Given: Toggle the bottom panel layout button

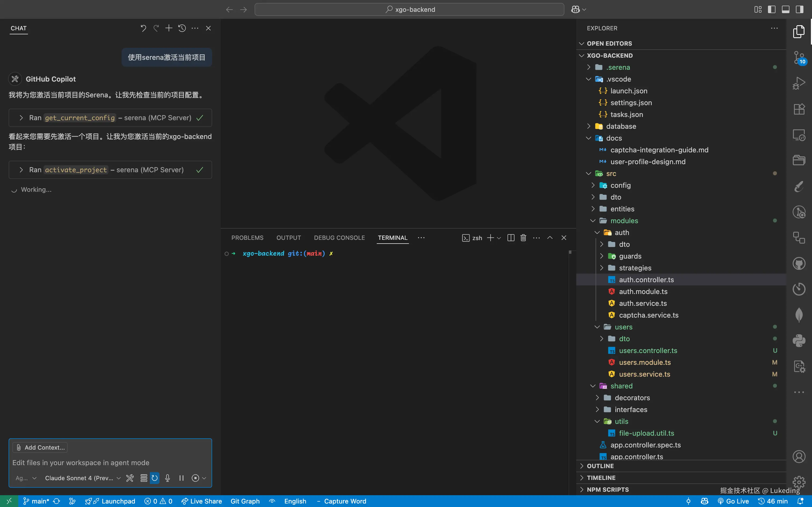Looking at the screenshot, I should point(785,9).
